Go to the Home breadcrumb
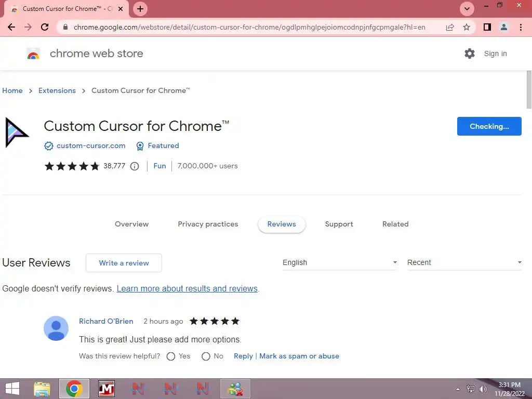Image resolution: width=532 pixels, height=399 pixels. [x=12, y=90]
